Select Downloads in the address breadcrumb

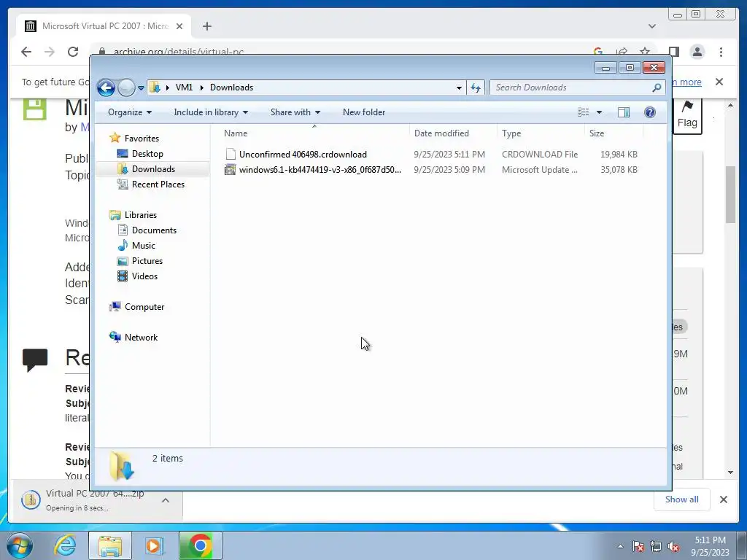pos(231,87)
